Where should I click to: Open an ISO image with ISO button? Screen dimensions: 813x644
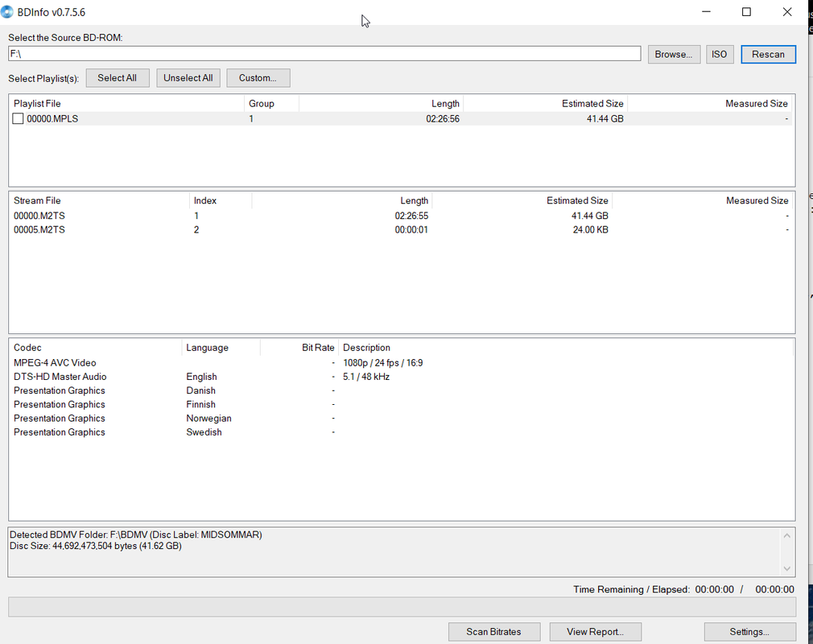[719, 55]
